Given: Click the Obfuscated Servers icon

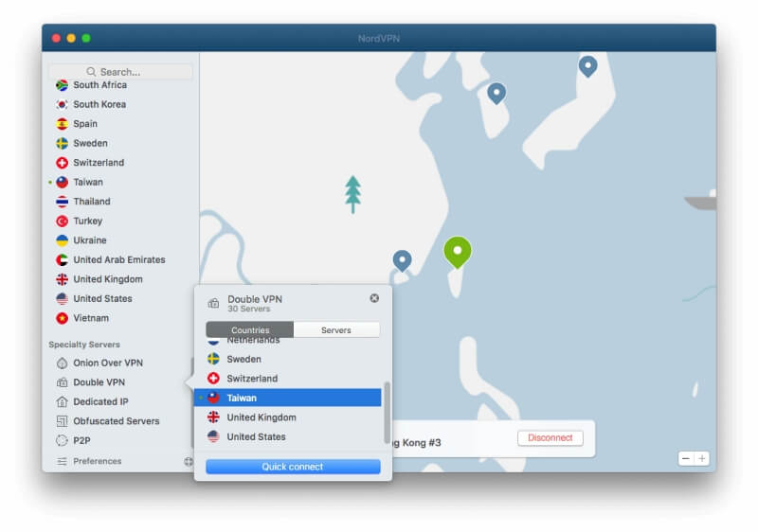Looking at the screenshot, I should pyautogui.click(x=62, y=421).
